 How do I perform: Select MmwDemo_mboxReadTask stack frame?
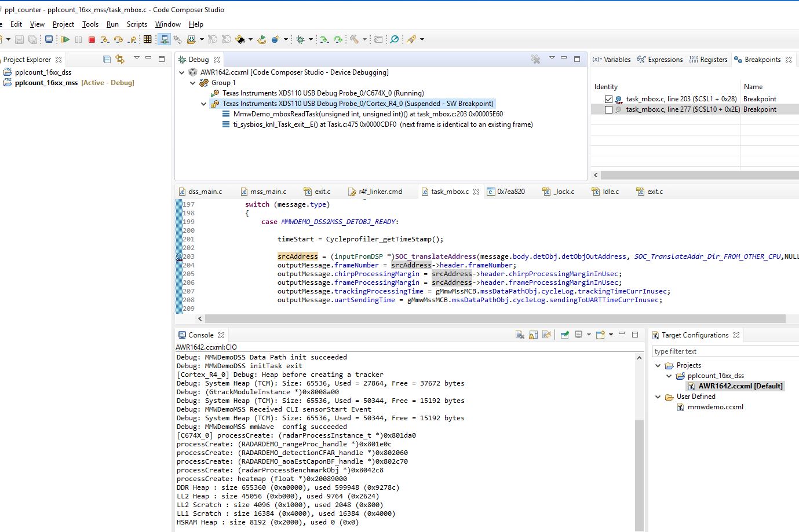tap(363, 114)
